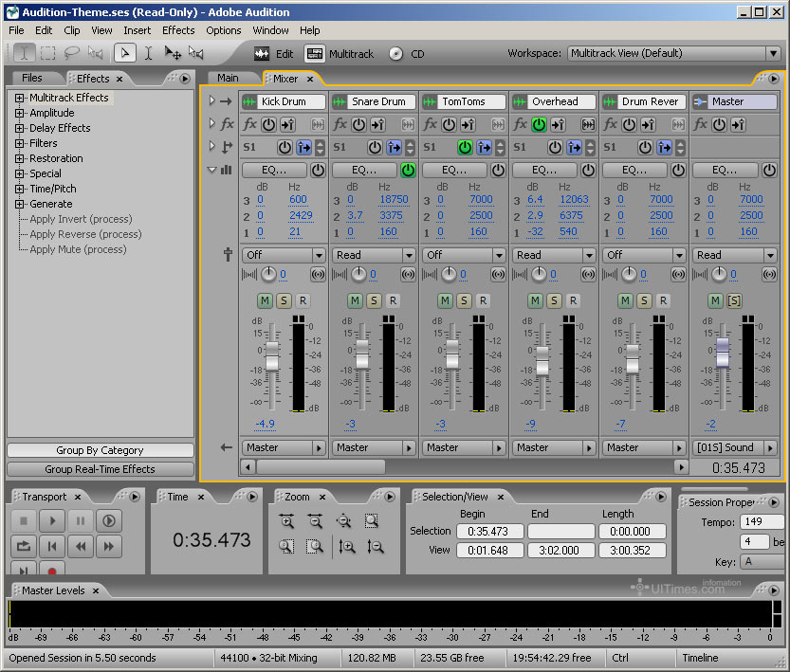Open Kick Drum EQ button

click(274, 171)
